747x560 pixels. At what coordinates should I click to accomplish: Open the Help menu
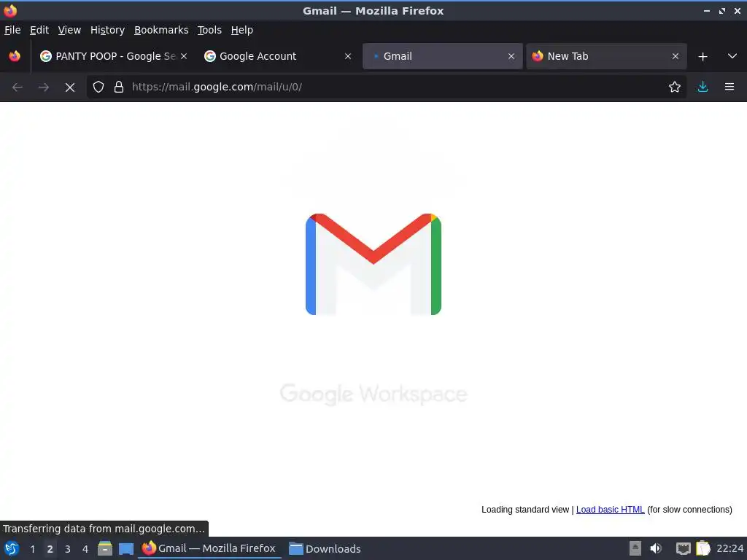[241, 30]
